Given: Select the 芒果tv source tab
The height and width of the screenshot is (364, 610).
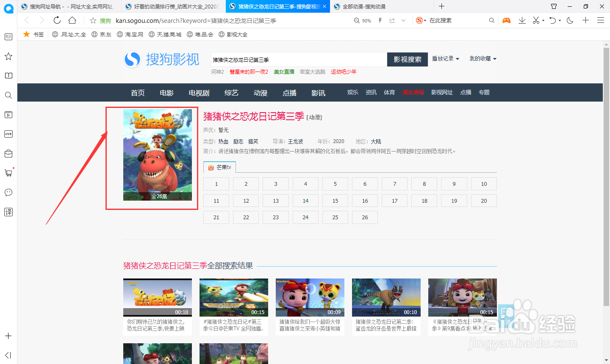Looking at the screenshot, I should pyautogui.click(x=220, y=167).
